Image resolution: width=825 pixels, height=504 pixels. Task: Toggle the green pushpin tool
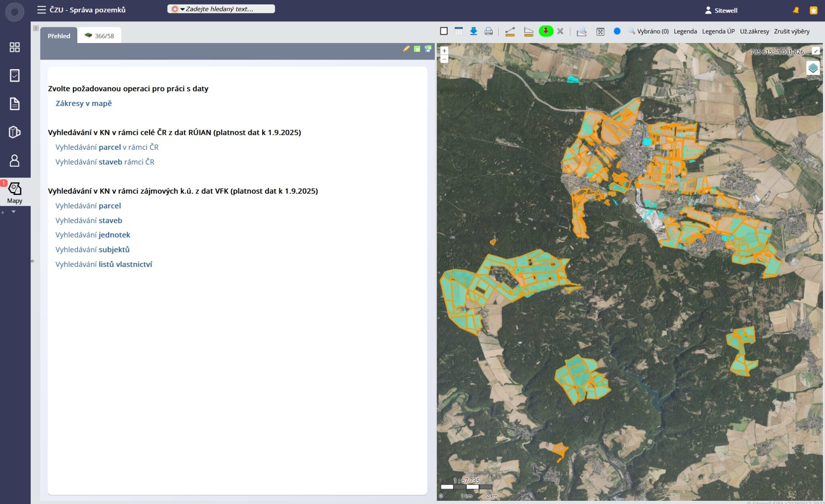coord(546,31)
